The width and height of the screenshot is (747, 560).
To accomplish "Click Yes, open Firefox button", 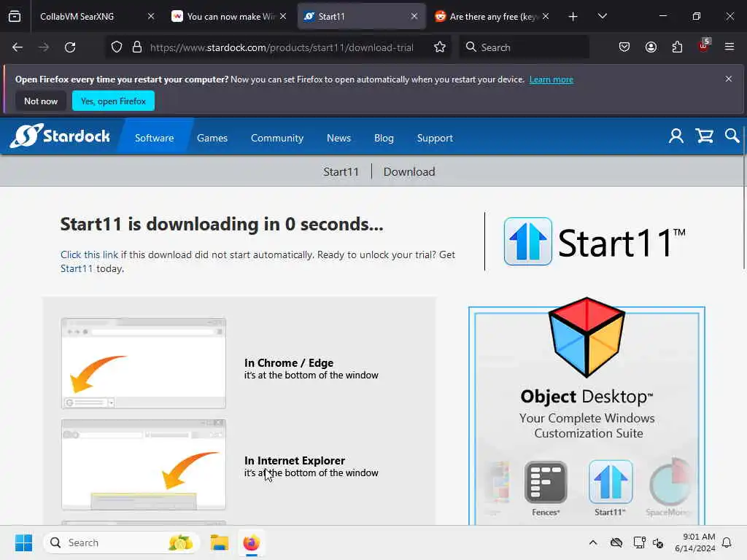I will click(x=113, y=101).
